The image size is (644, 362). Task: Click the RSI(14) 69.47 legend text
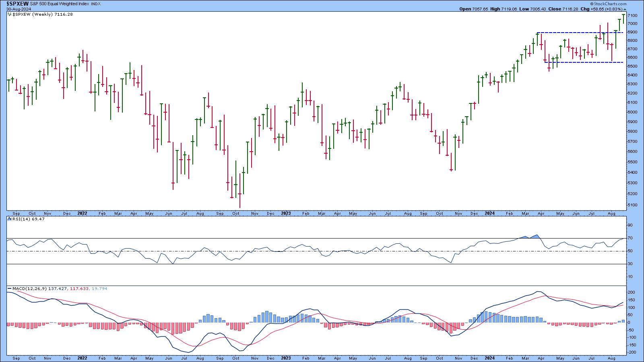[28, 219]
